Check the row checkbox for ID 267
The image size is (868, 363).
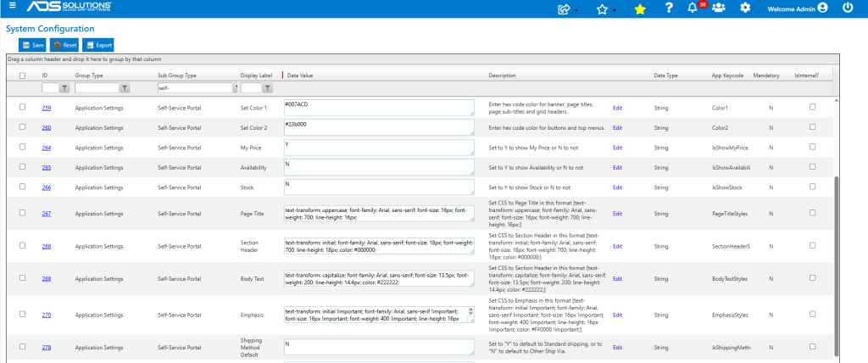coord(23,212)
